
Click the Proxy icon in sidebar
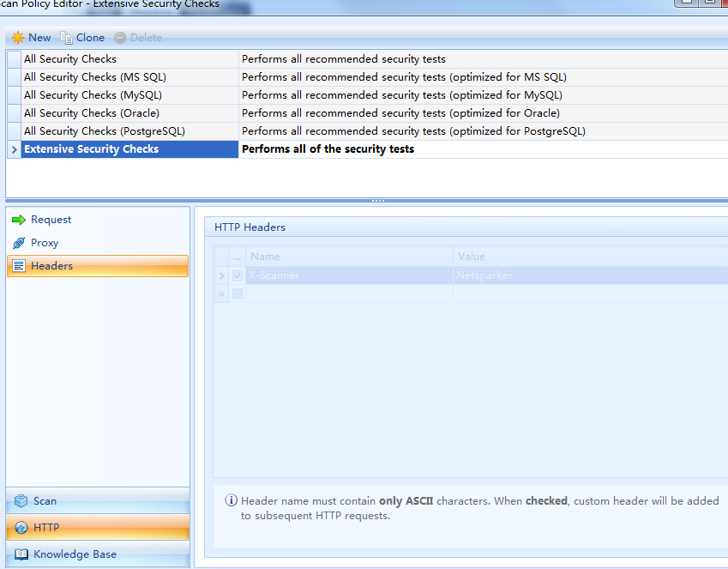point(19,243)
